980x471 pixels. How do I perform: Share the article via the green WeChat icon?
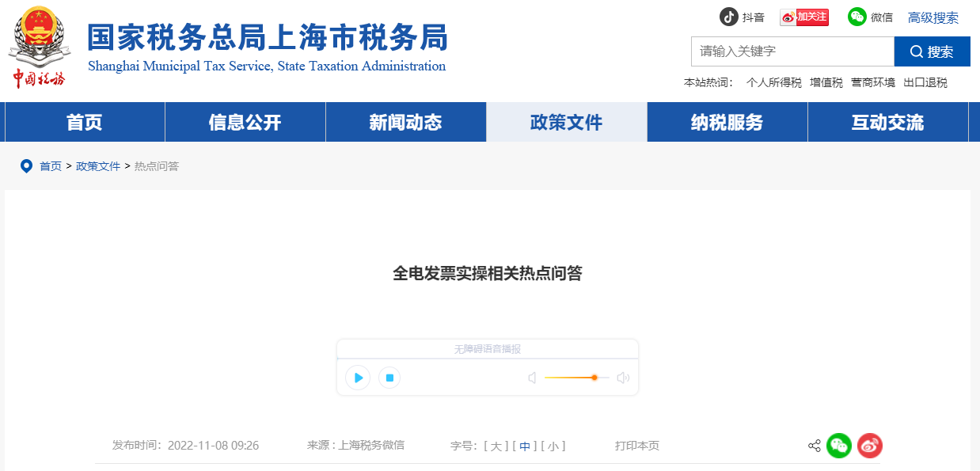(x=839, y=446)
